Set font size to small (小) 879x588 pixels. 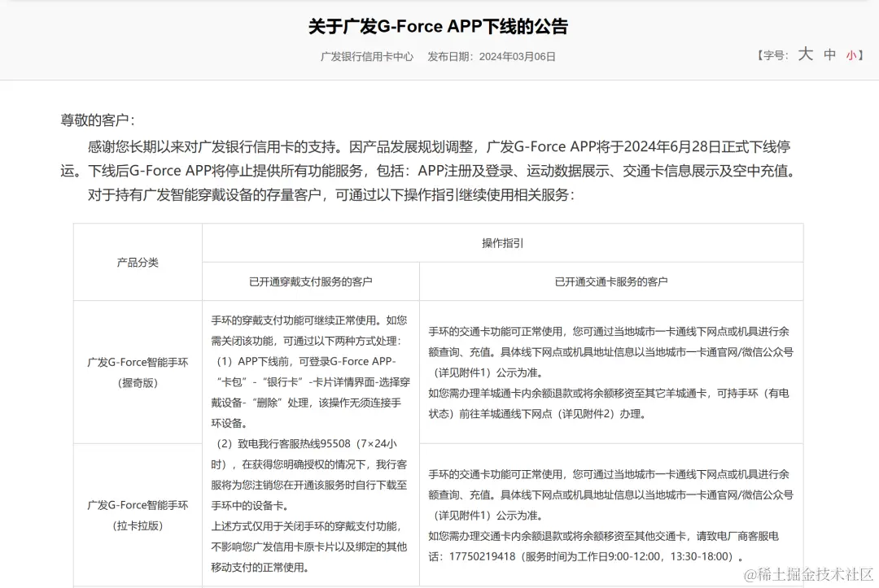(x=851, y=55)
